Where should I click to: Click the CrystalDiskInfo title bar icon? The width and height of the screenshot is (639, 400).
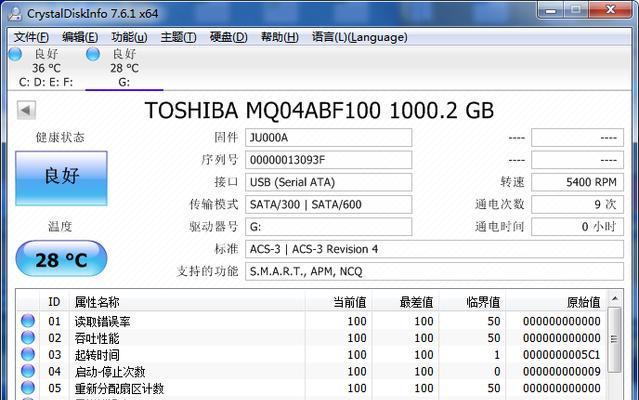point(15,13)
